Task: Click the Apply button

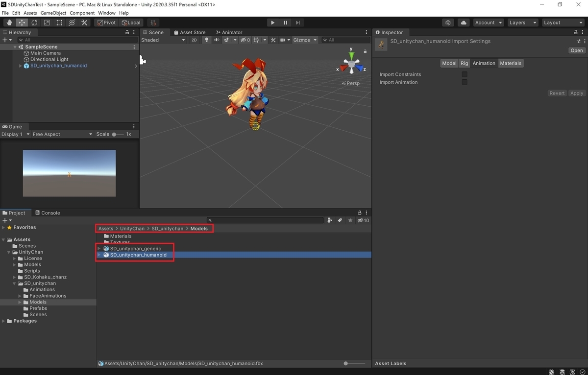Action: [577, 93]
